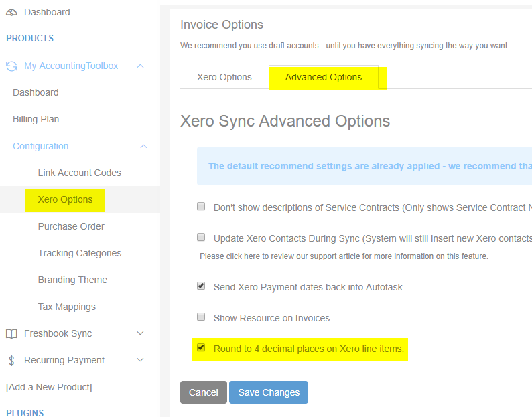532x417 pixels.
Task: Switch to the Xero Options tab
Action: (224, 77)
